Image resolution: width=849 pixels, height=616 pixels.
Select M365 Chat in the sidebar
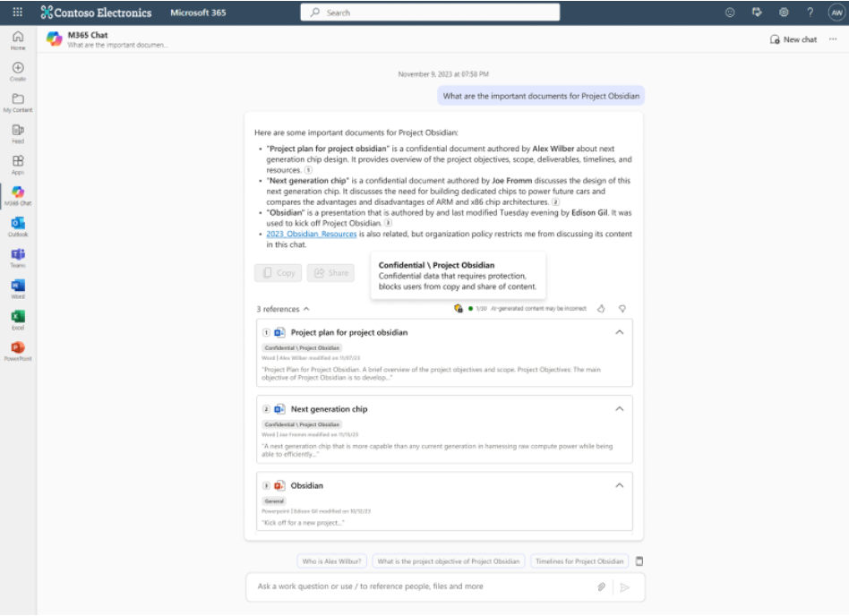18,196
